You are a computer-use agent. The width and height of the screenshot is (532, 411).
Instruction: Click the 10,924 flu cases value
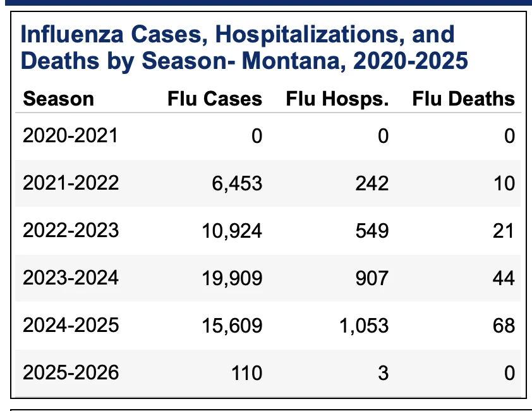click(x=232, y=231)
